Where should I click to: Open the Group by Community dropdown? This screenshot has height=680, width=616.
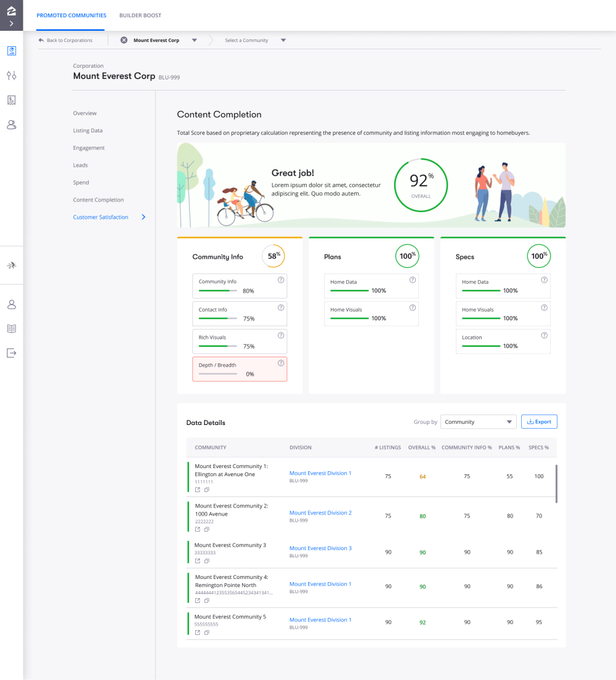coord(478,422)
